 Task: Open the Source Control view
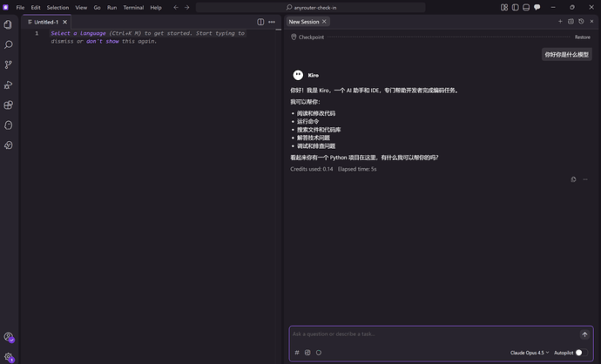coord(8,64)
